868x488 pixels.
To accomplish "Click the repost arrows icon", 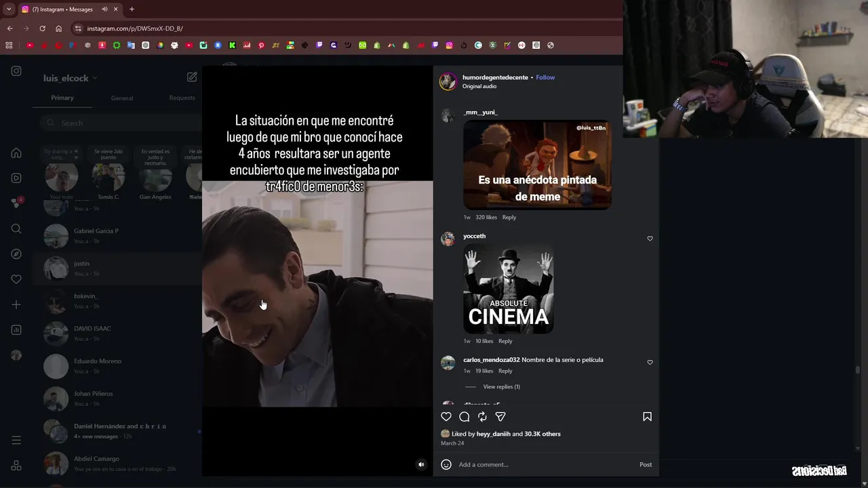I will pos(482,417).
